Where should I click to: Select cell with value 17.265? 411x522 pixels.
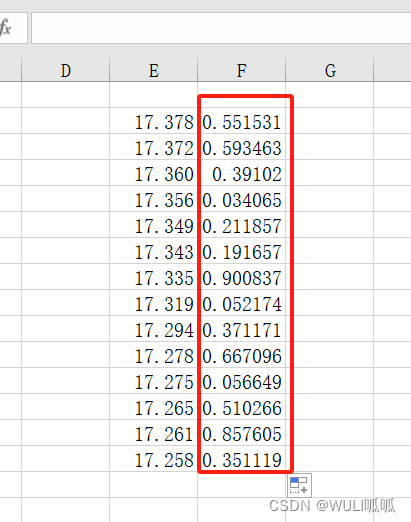click(x=154, y=407)
